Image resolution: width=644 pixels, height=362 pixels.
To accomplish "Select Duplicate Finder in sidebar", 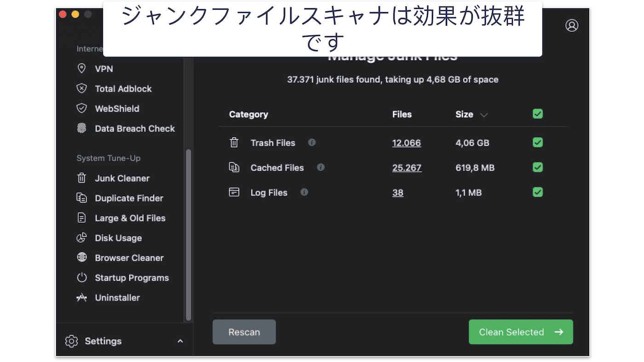I will coord(129,198).
